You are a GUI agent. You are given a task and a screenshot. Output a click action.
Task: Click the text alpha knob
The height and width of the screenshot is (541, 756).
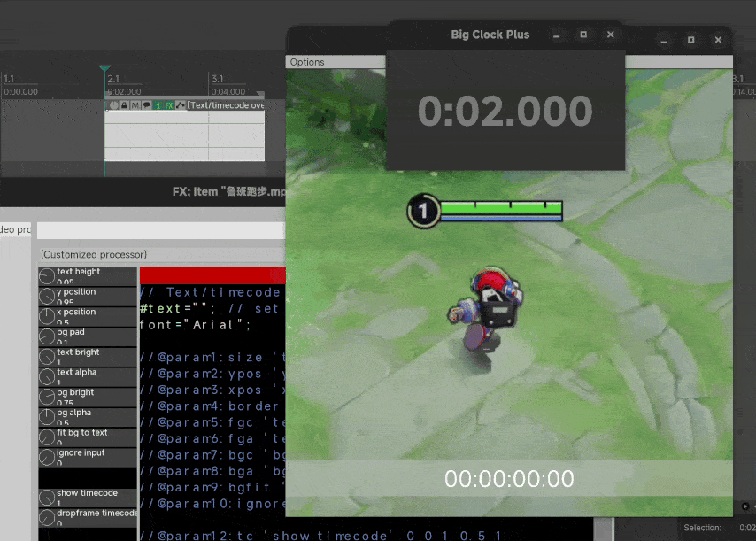click(47, 377)
